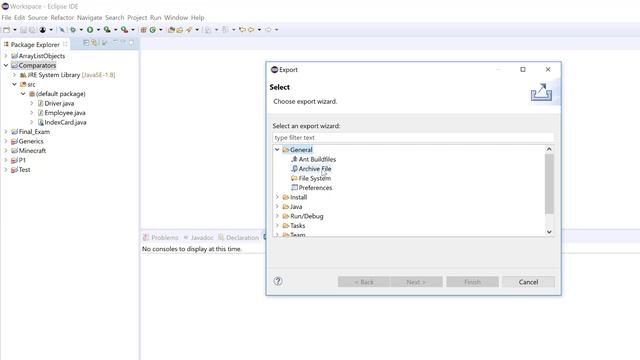Click the wizard list scroll-down arrow
The image size is (640, 360).
(x=549, y=231)
